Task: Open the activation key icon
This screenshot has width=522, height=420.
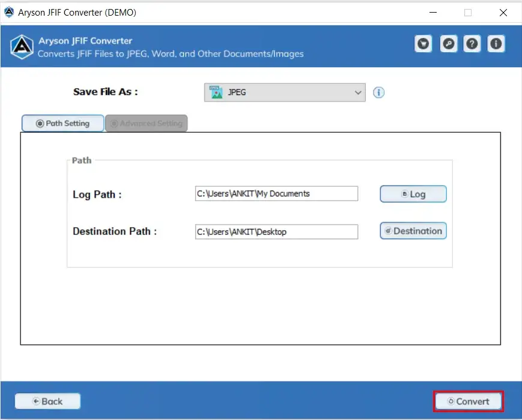Action: (449, 44)
